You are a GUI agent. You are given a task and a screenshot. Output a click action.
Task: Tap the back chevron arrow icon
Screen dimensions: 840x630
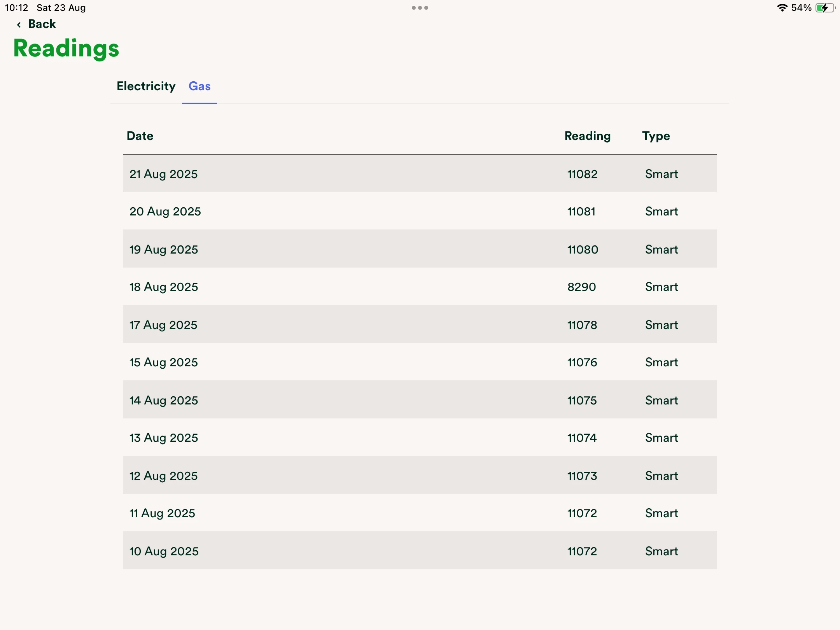click(19, 24)
